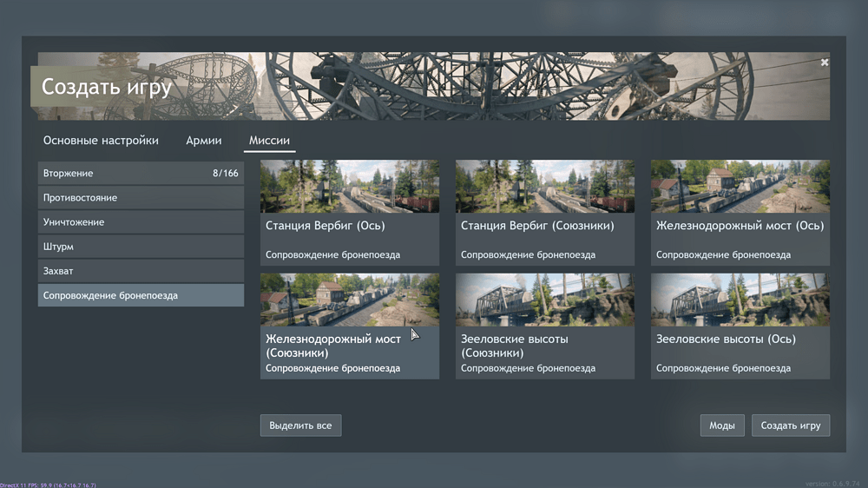Select the Захват mission category
Viewport: 868px width, 488px height.
(141, 271)
